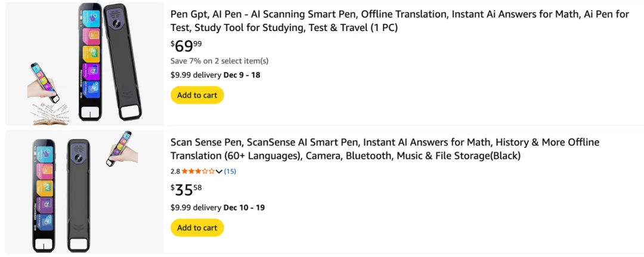The height and width of the screenshot is (257, 644).
Task: Click the $69.99 price
Action: [x=187, y=45]
